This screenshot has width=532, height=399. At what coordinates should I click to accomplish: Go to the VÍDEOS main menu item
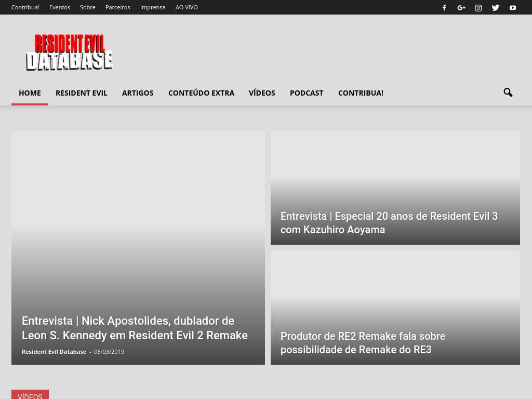coord(262,93)
